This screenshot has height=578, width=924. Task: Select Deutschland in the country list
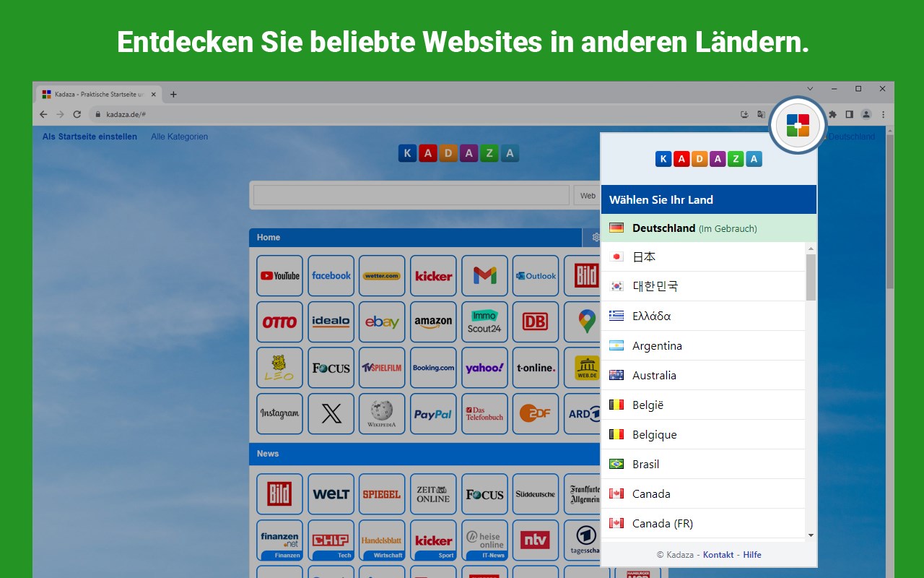(709, 228)
